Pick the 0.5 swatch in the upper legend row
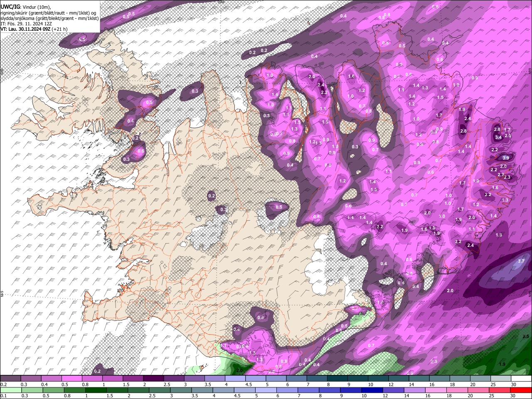The height and width of the screenshot is (399, 532). 71,378
